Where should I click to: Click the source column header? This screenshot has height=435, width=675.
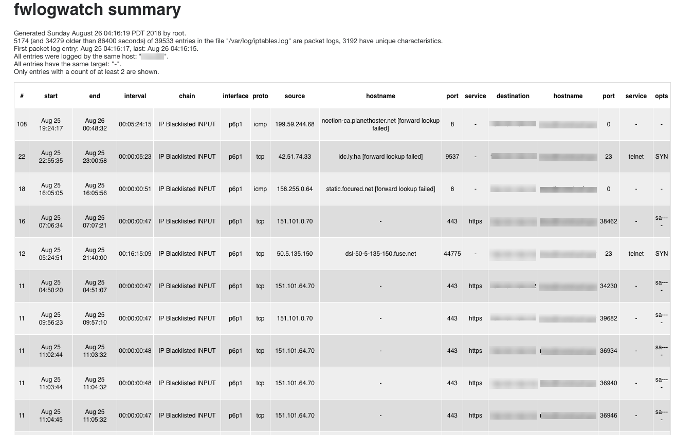click(x=294, y=96)
